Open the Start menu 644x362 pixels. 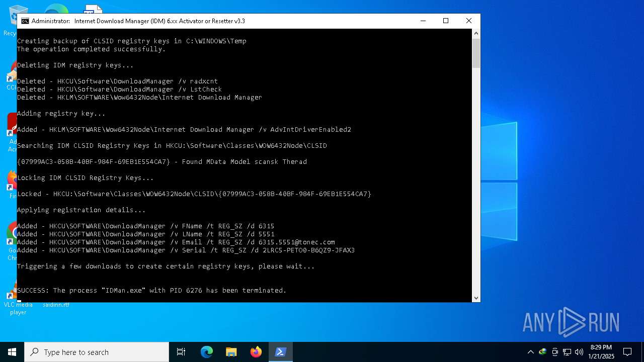pyautogui.click(x=12, y=352)
